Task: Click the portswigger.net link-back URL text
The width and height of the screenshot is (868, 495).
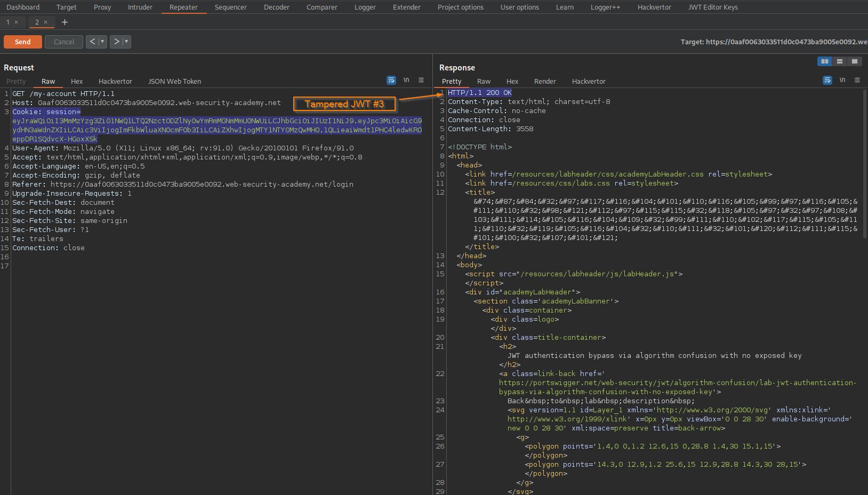Action: [x=678, y=387]
